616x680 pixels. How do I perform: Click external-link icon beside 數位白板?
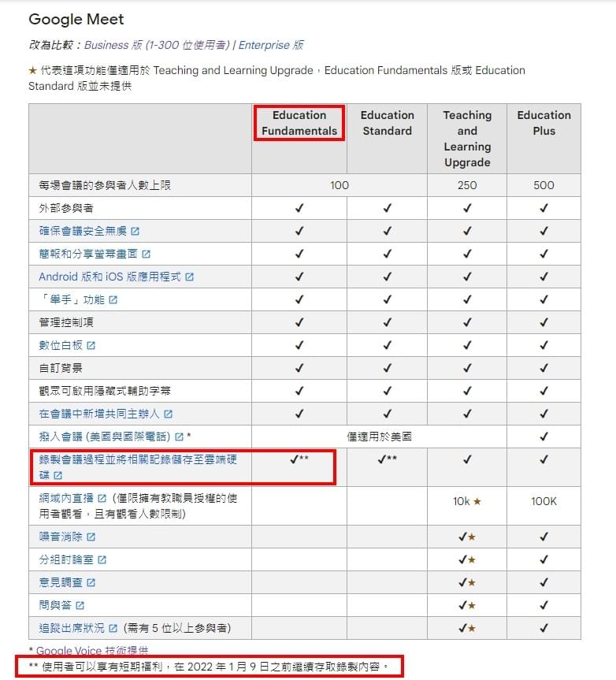pos(91,346)
